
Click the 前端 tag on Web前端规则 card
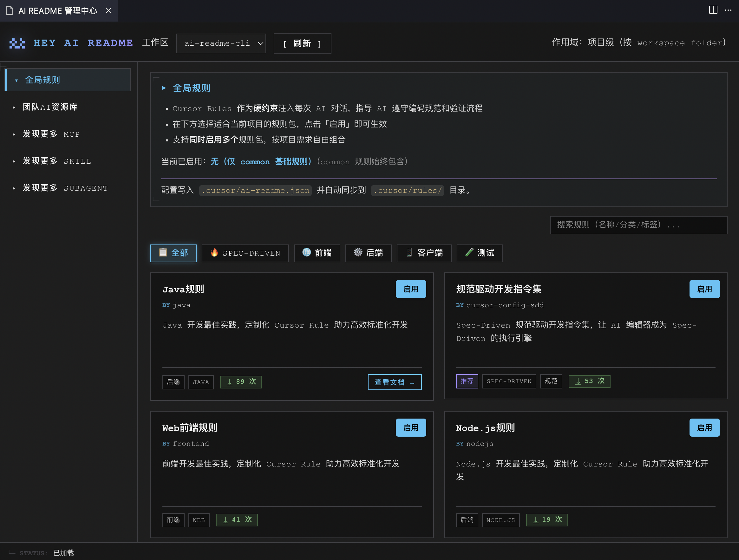click(x=173, y=520)
